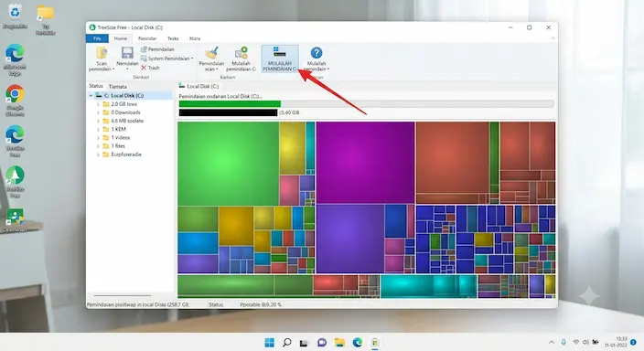Collapse the C: Local Disk tree node
Screen dimensions: 644x351
(91, 95)
